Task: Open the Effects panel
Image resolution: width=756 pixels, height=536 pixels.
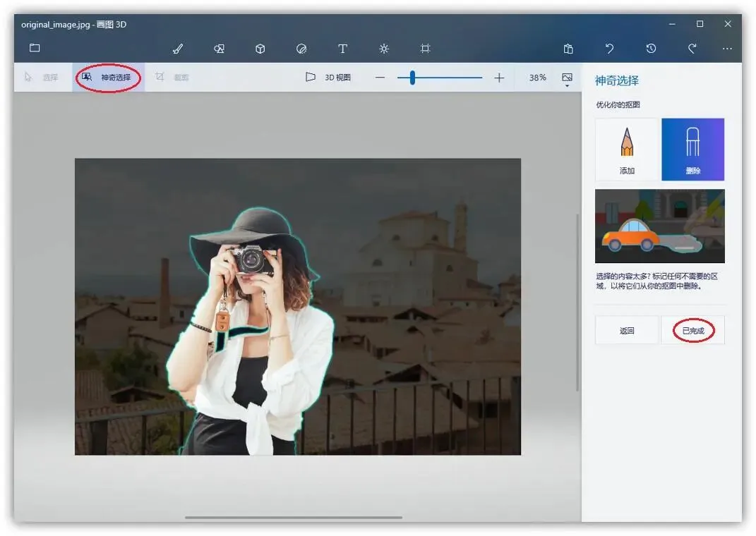Action: [383, 49]
